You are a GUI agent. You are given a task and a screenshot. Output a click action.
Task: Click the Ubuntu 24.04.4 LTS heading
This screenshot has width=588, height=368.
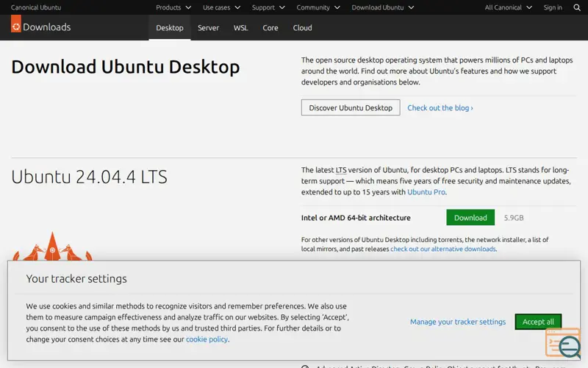[89, 177]
